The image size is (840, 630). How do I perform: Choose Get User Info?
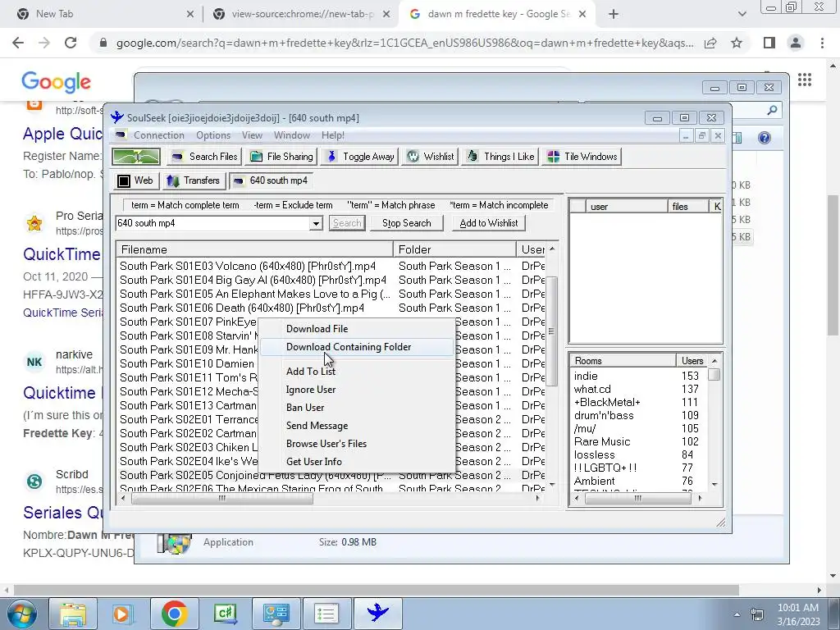356,462
